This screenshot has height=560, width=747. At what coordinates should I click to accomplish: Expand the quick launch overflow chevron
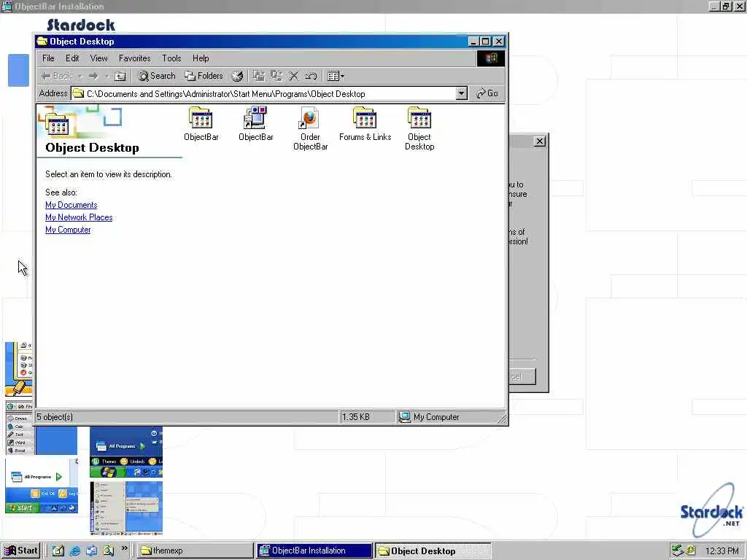click(124, 548)
